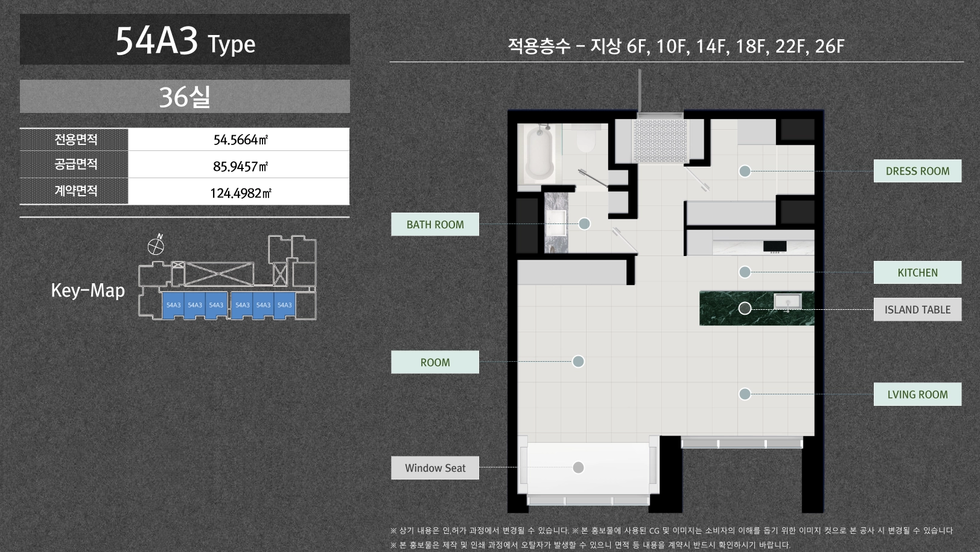Click the ROOM label on the left
This screenshot has width=980, height=552.
pos(435,362)
